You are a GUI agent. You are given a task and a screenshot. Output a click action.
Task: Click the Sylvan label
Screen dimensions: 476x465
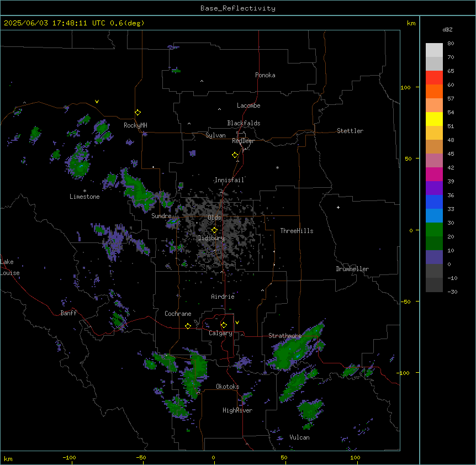click(x=215, y=135)
